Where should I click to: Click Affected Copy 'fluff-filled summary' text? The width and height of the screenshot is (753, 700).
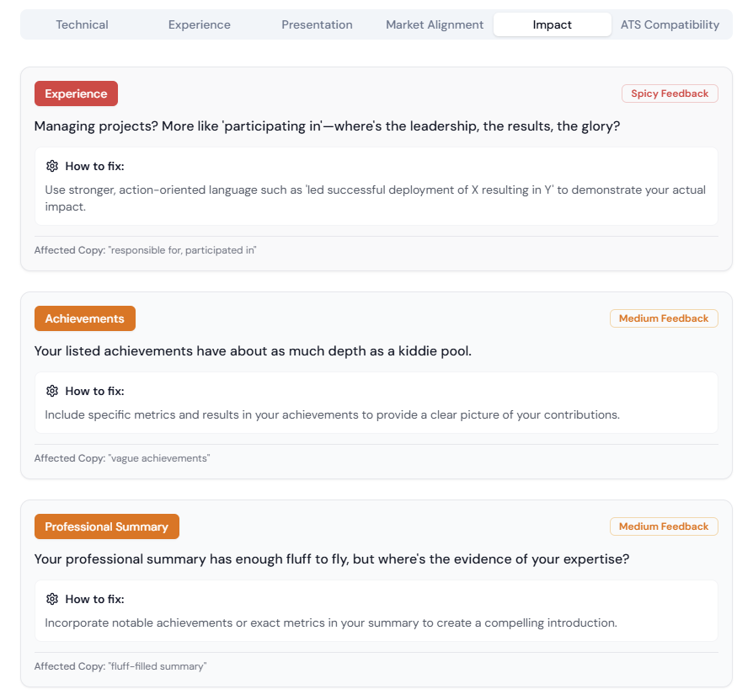(x=120, y=666)
